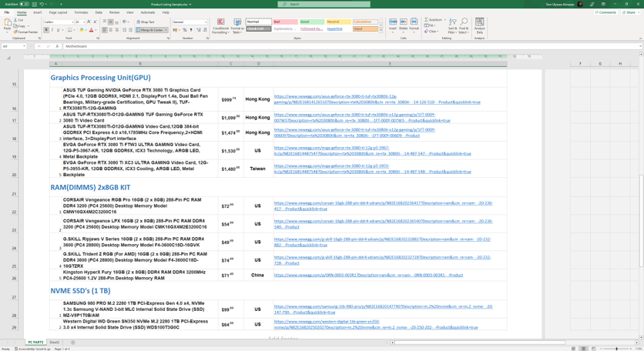Click the AutoSum sigma icon

pos(426,20)
